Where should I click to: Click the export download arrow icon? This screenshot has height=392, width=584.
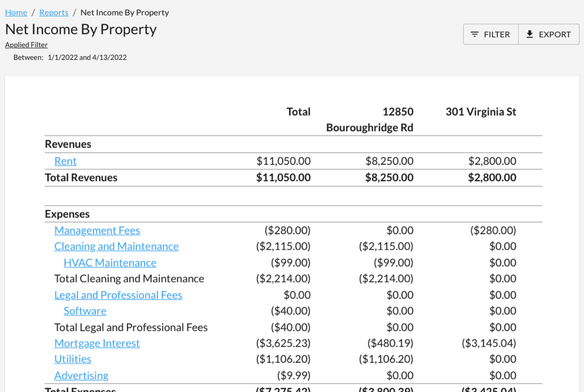tap(530, 34)
